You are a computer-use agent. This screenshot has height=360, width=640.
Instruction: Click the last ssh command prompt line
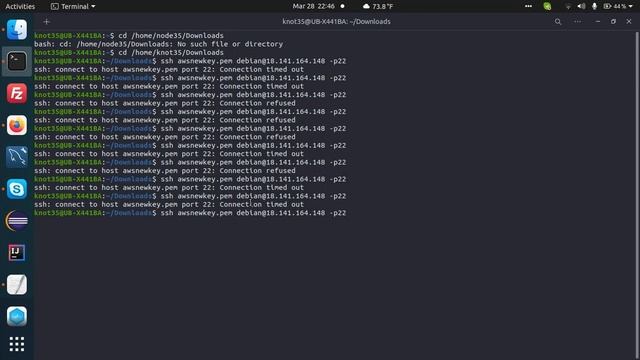(x=190, y=213)
